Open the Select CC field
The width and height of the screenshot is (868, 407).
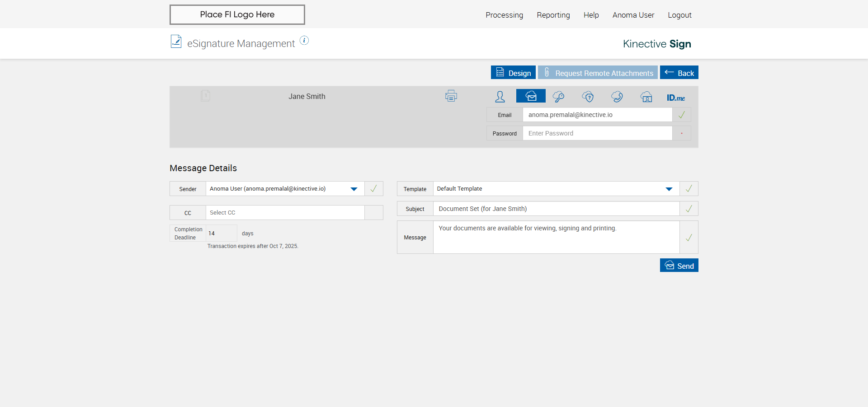coord(285,213)
